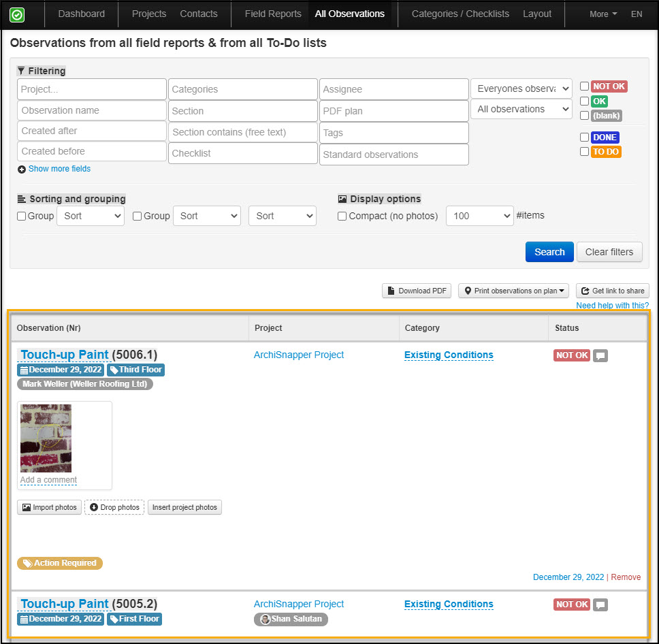Check the (blank) status filter checkbox
This screenshot has height=644, width=659.
[x=584, y=115]
